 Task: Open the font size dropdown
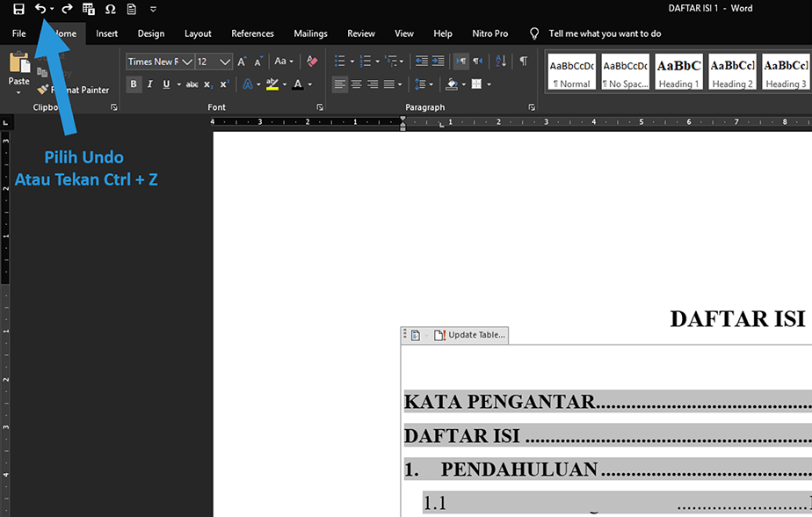pyautogui.click(x=225, y=62)
